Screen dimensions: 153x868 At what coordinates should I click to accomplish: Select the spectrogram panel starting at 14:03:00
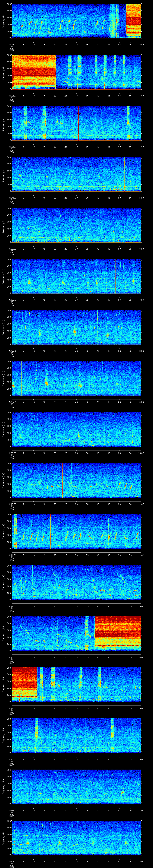coord(76,123)
